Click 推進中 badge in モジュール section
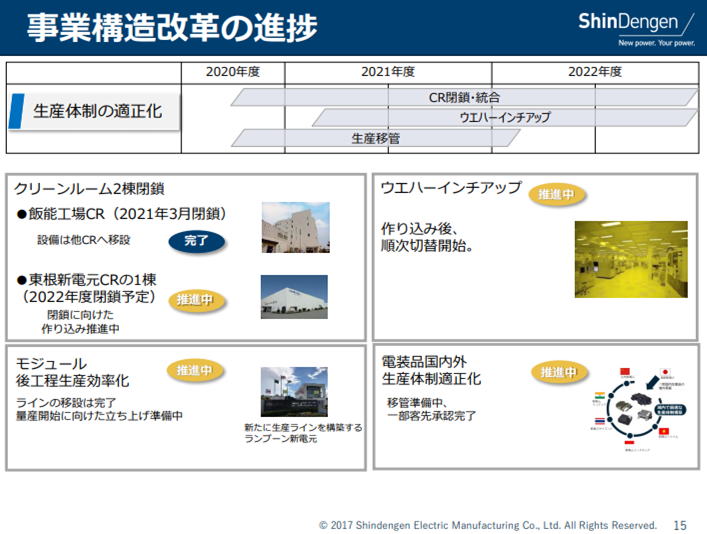707x534 pixels. coord(194,371)
